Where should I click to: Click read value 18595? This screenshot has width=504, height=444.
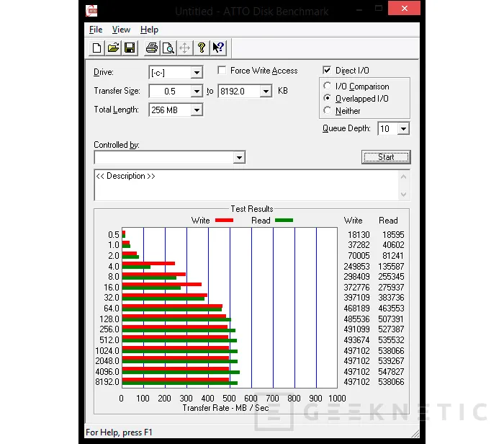(393, 235)
